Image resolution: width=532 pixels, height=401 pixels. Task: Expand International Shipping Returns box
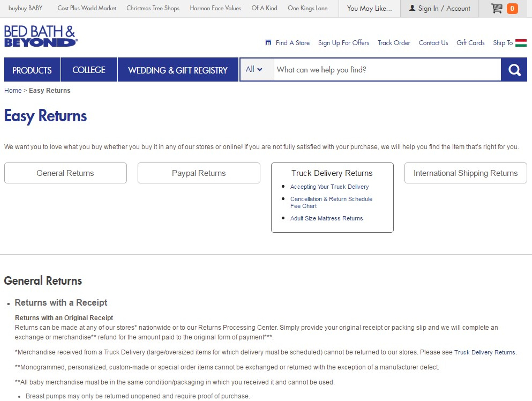[x=465, y=173]
